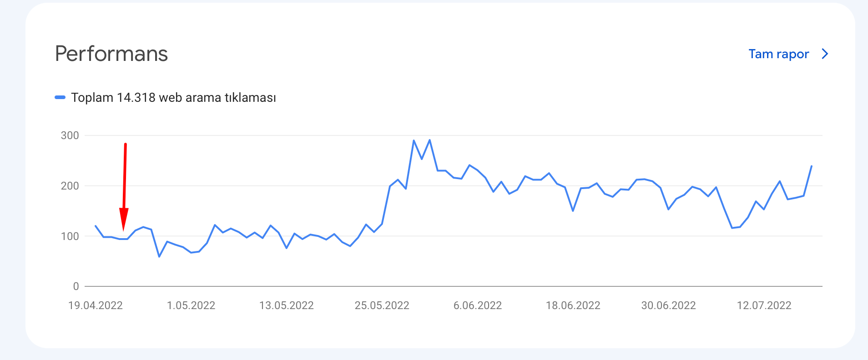This screenshot has width=868, height=360.
Task: Click the 12.07.2022 date label
Action: coord(764,305)
